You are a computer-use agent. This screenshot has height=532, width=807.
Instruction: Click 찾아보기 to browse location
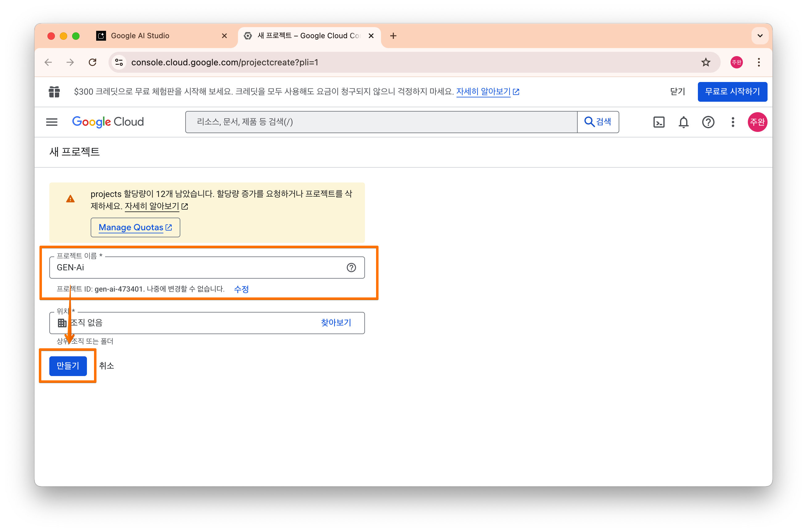[x=336, y=323]
